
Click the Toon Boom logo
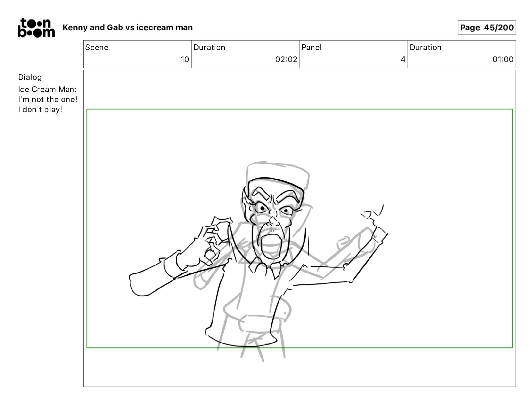pyautogui.click(x=36, y=28)
